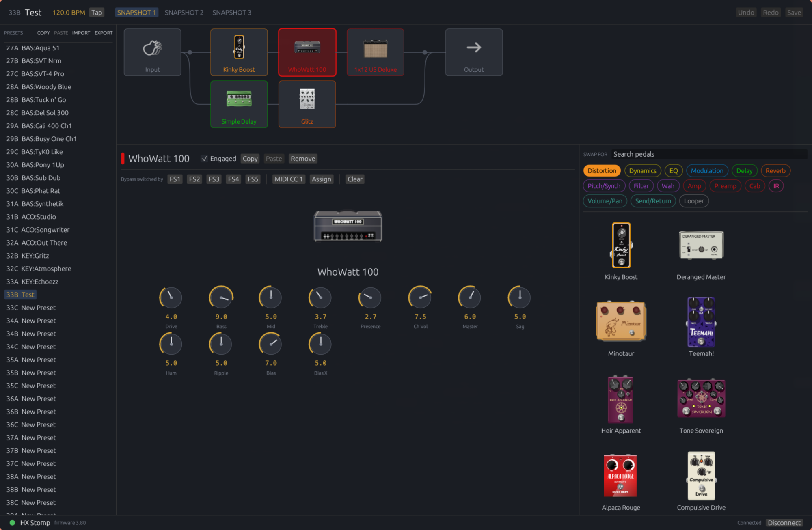Disconnect from HX Stomp
This screenshot has width=812, height=530.
point(784,523)
